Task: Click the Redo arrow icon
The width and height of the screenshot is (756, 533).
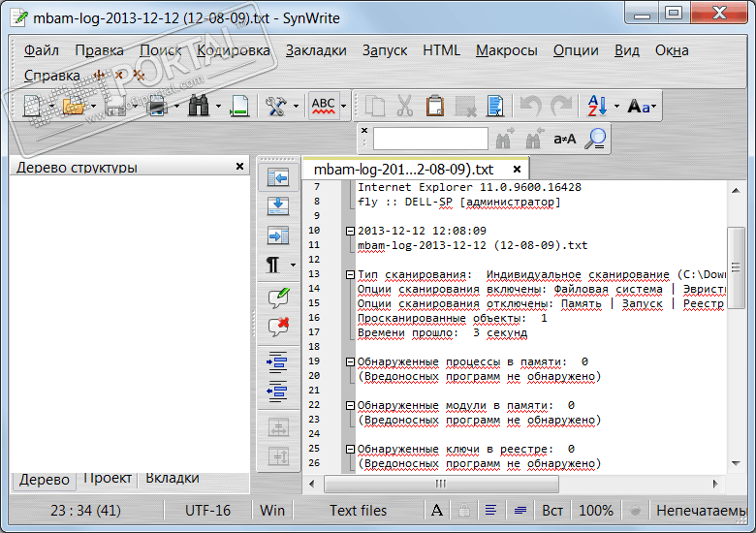Action: pyautogui.click(x=561, y=106)
